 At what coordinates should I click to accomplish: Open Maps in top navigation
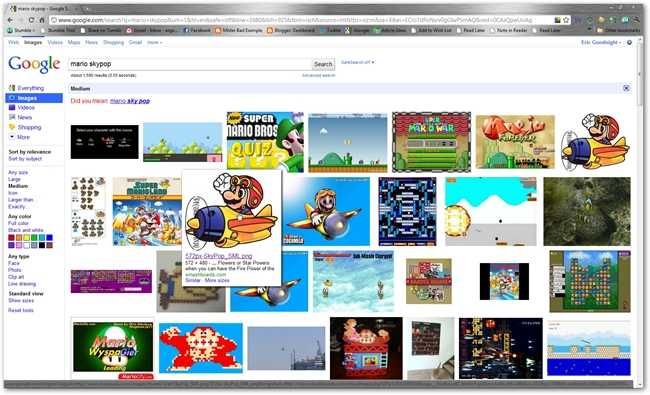74,42
